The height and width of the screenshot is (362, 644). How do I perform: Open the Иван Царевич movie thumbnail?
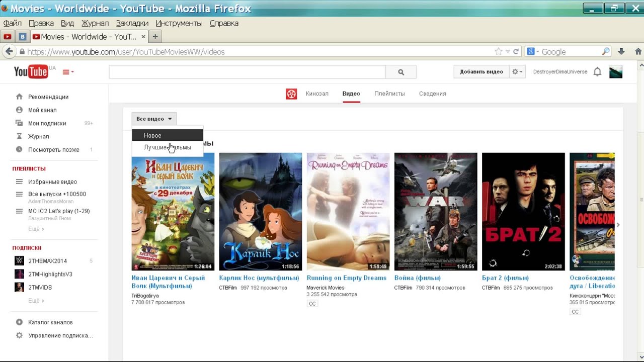[173, 212]
